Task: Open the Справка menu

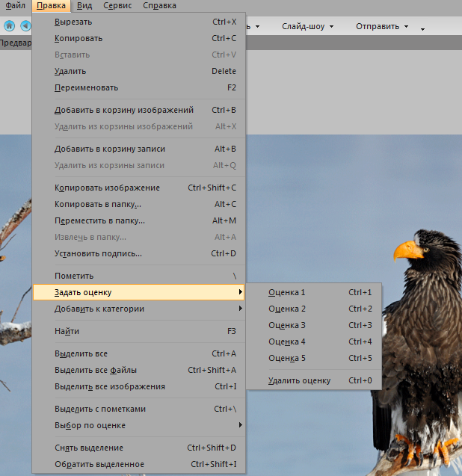Action: 158,5
